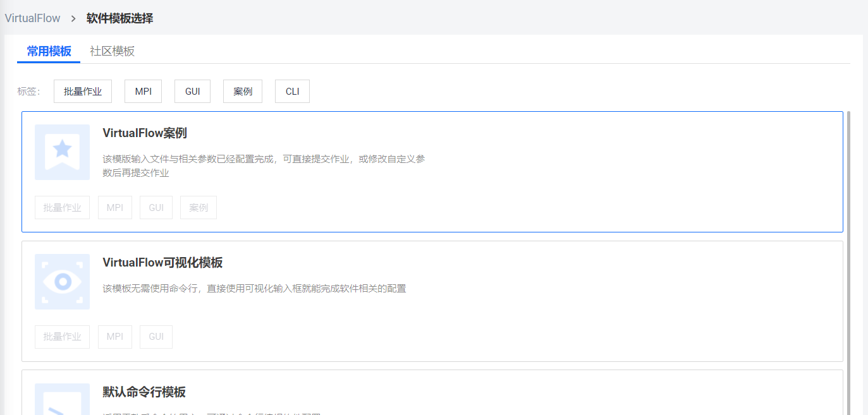Click 案例 tag in VirtualFlow案例 card
868x415 pixels.
tap(199, 207)
